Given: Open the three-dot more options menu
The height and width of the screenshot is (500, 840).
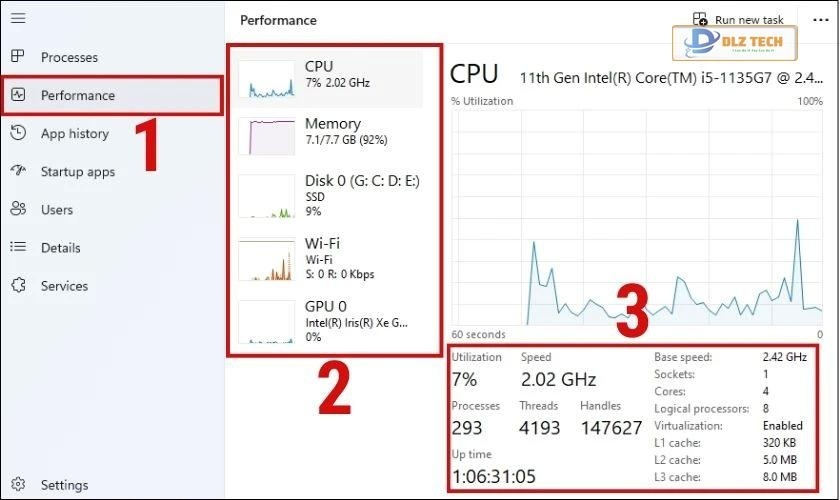Looking at the screenshot, I should [821, 20].
